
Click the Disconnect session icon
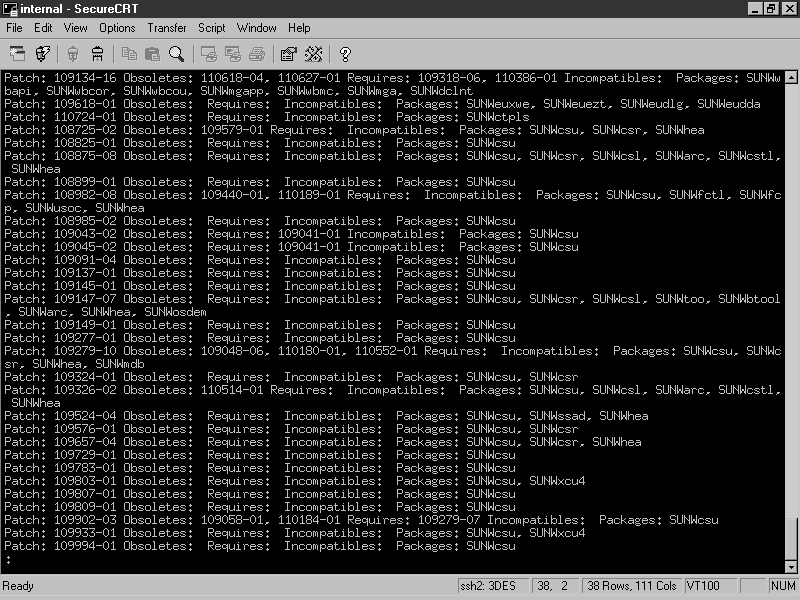tap(97, 54)
